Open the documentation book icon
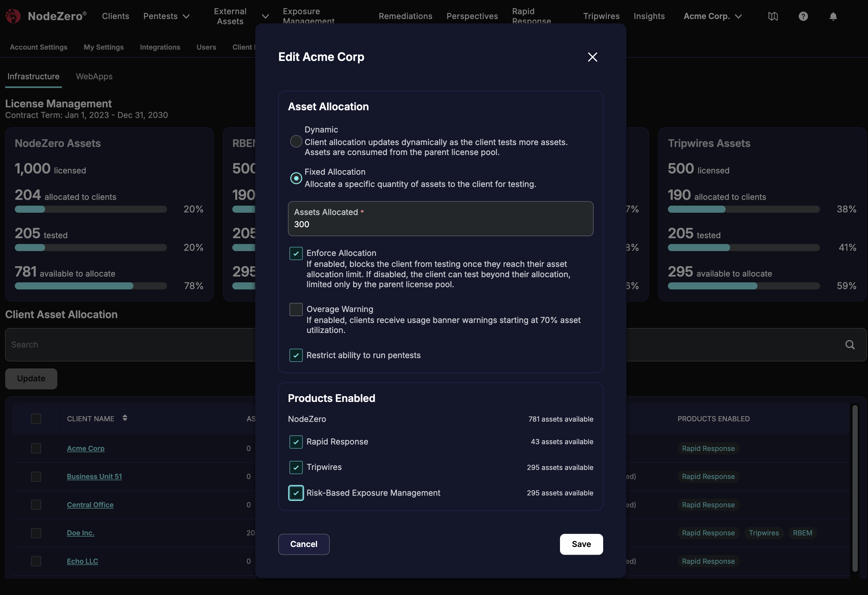The width and height of the screenshot is (868, 595). point(773,16)
